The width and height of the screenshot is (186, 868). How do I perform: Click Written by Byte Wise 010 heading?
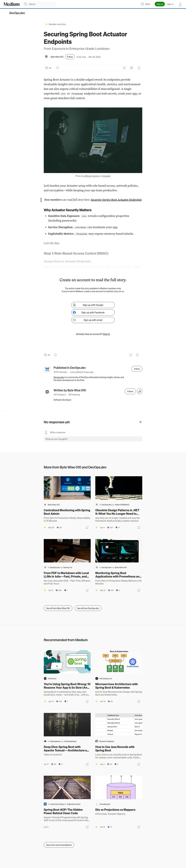pos(70,390)
